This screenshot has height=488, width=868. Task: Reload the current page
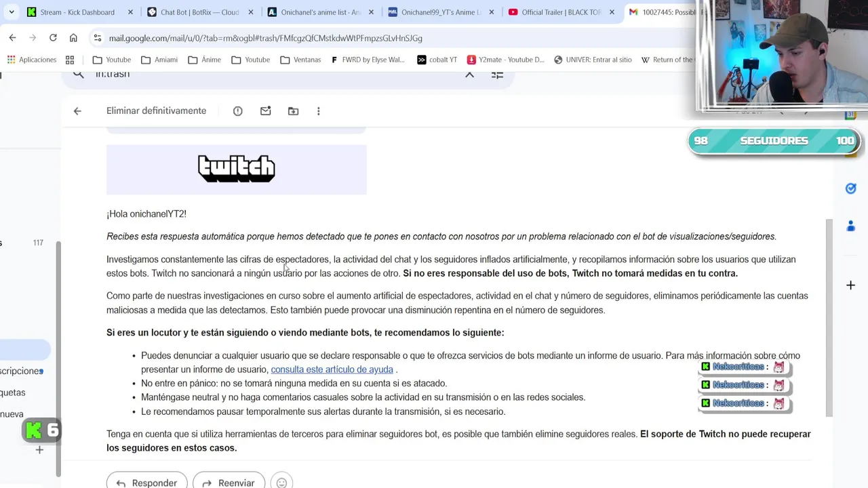(x=53, y=38)
